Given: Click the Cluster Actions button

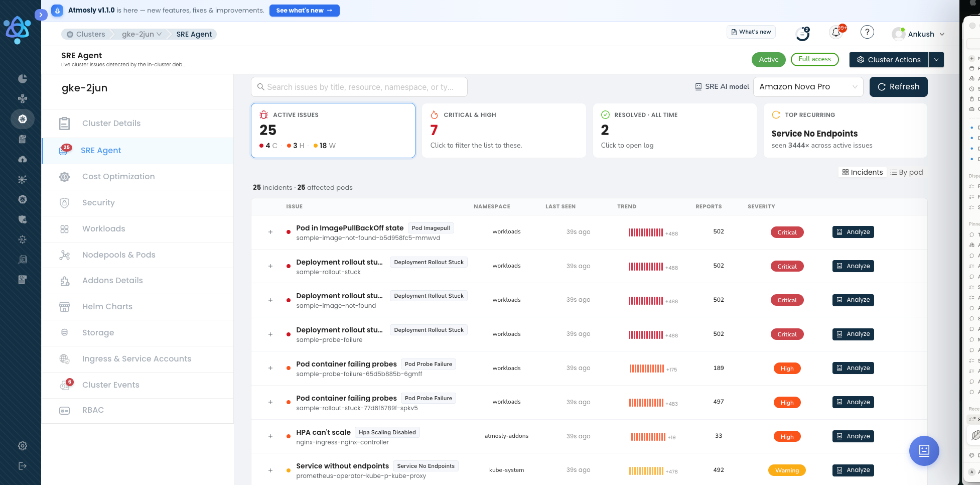Looking at the screenshot, I should click(x=889, y=60).
